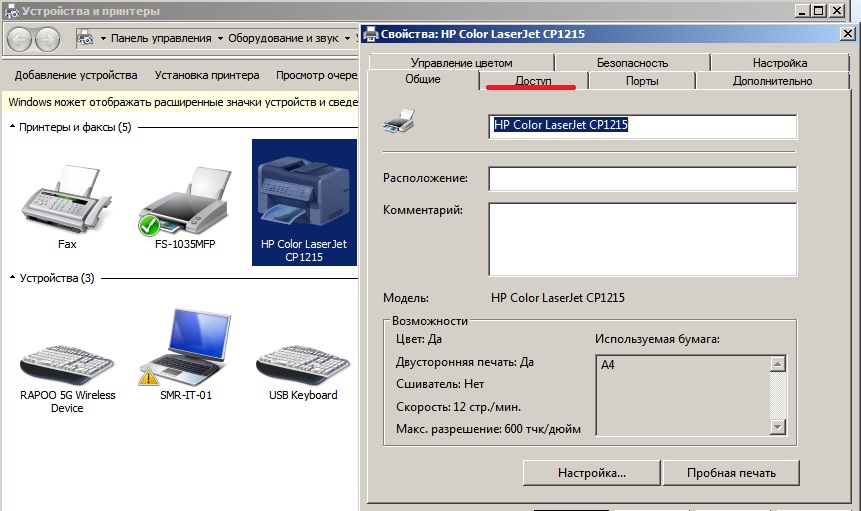Click the printer name input field
Image resolution: width=861 pixels, height=511 pixels.
pyautogui.click(x=642, y=126)
